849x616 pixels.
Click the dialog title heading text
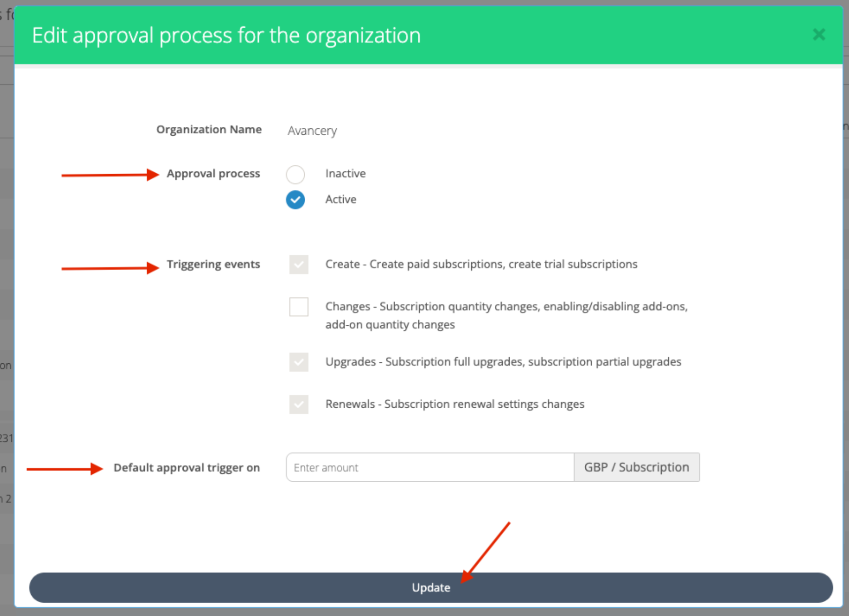[226, 36]
